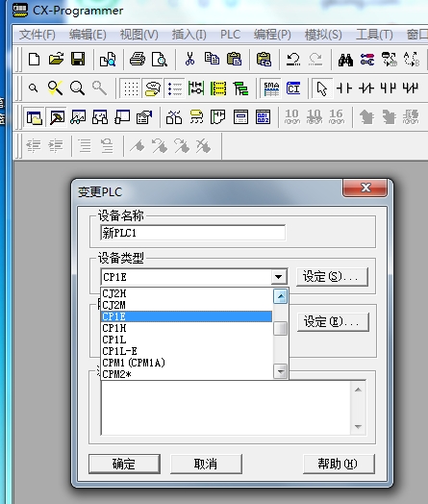Toggle the show comments icon

[x=153, y=88]
